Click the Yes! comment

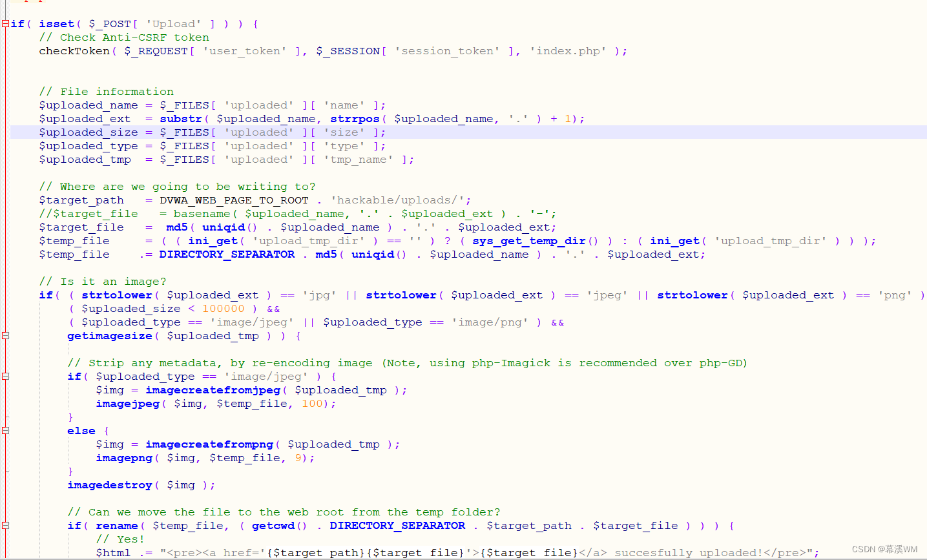pyautogui.click(x=120, y=539)
